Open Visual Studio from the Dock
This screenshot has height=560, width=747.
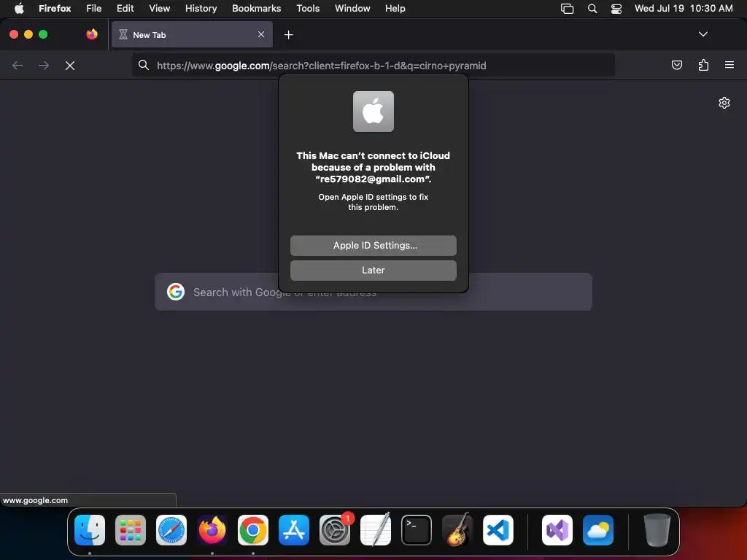557,530
